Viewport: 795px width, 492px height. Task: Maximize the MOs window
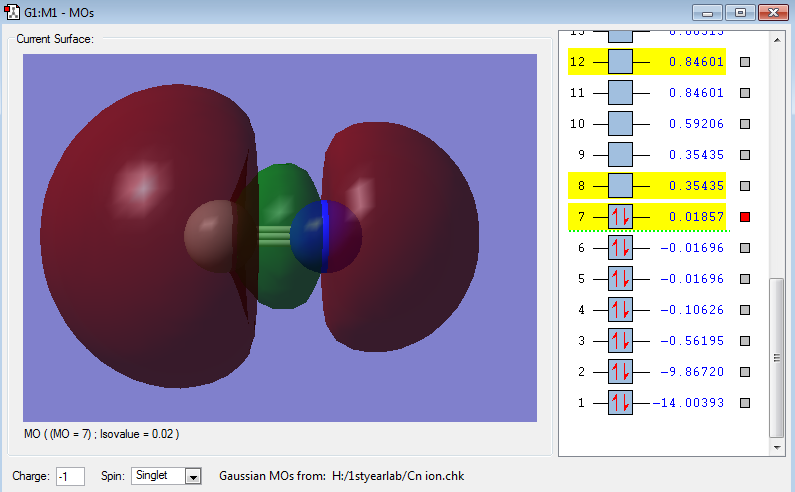[740, 13]
